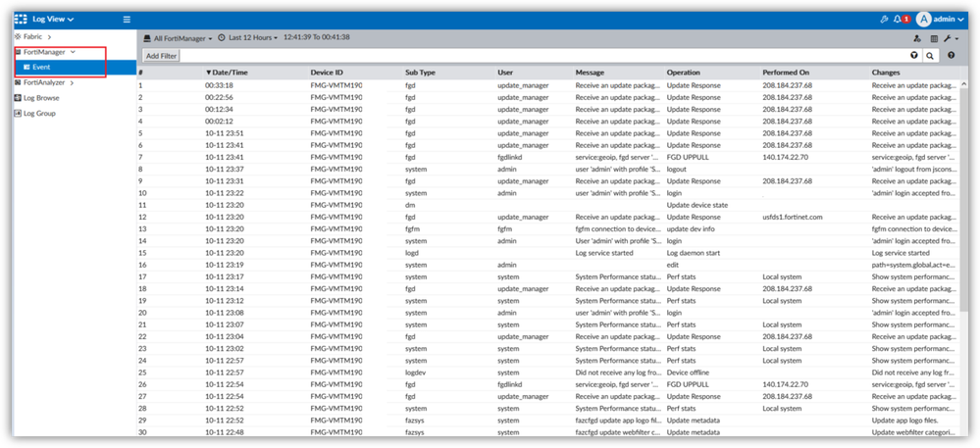Select the Fabric sidebar label

pos(32,37)
